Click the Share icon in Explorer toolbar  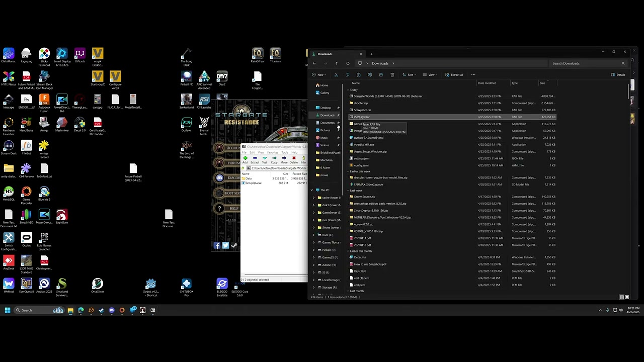click(381, 75)
